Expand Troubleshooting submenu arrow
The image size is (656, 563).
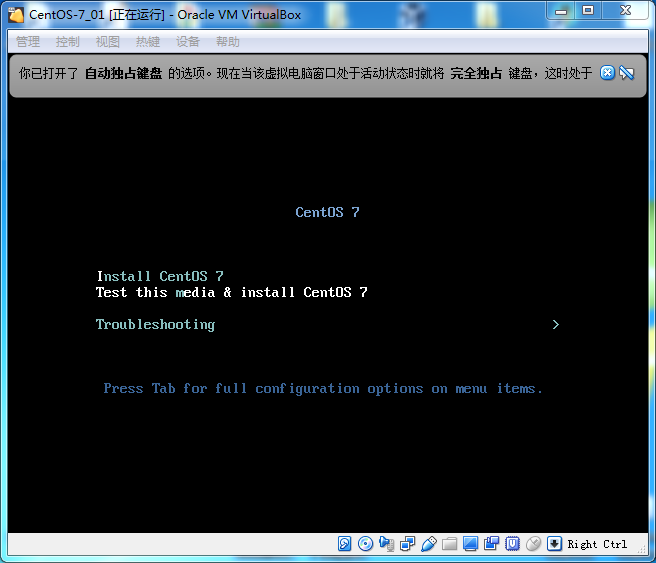[x=556, y=325]
